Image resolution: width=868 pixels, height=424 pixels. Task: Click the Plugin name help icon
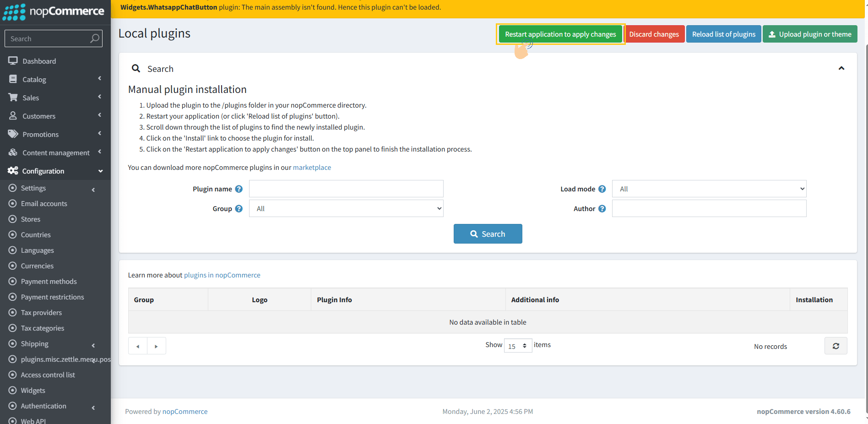click(x=239, y=189)
